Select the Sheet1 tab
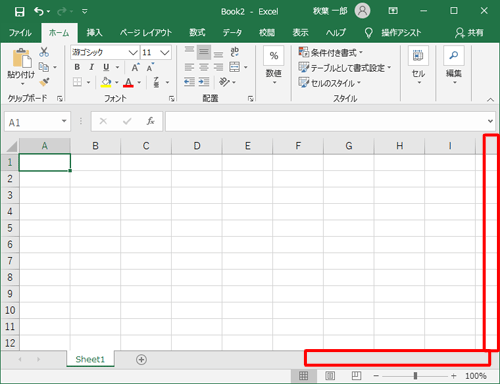Image resolution: width=500 pixels, height=384 pixels. click(x=90, y=359)
